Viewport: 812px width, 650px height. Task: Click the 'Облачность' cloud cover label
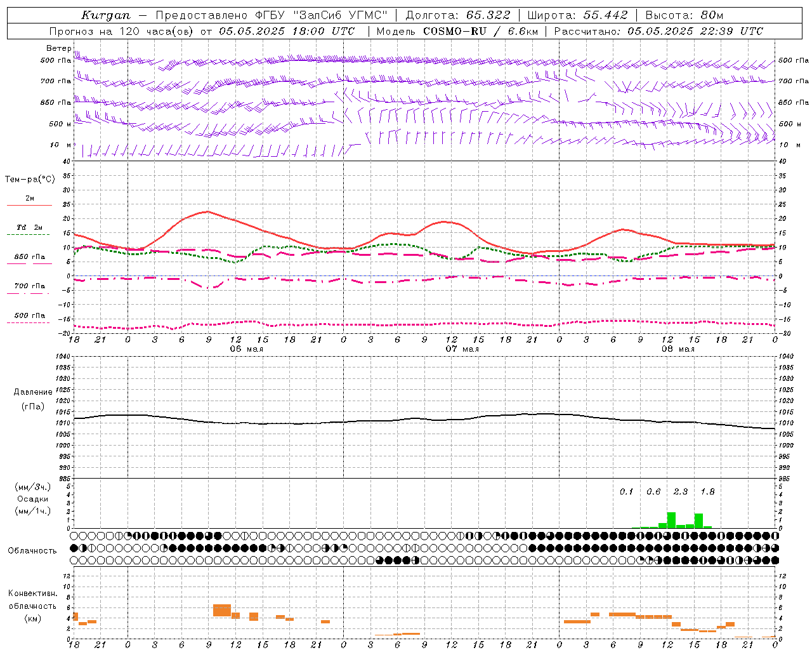[x=32, y=551]
